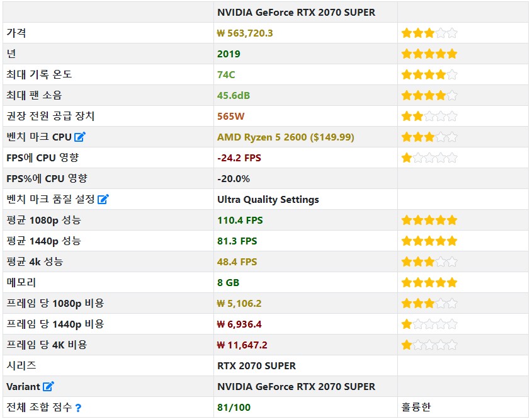Click the FPS에 CPU 영향 star rating

pyautogui.click(x=429, y=158)
